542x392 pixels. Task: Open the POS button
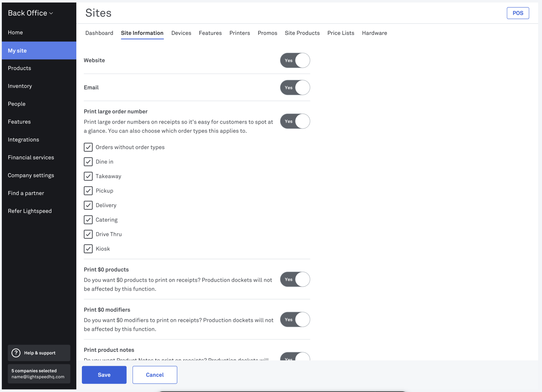point(518,13)
